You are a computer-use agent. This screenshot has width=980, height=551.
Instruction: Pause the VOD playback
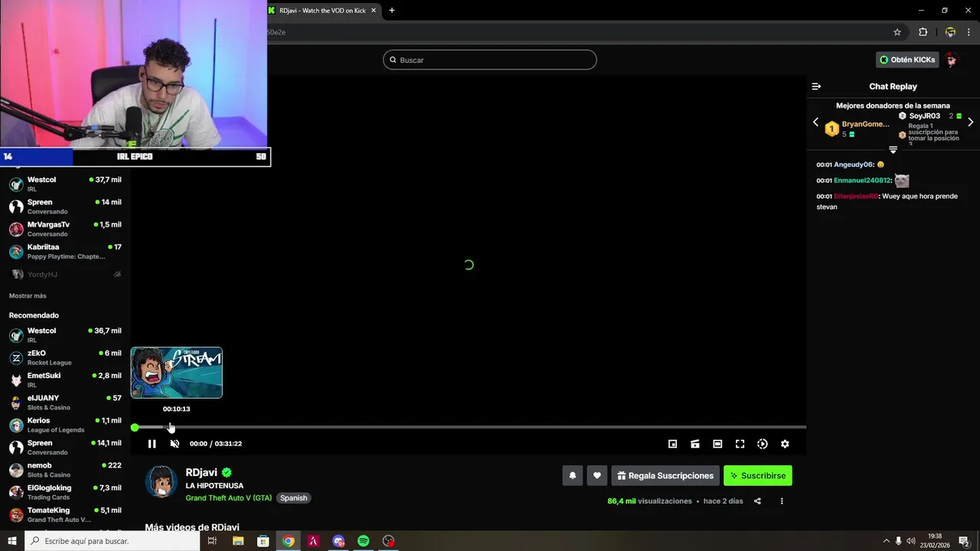pos(152,444)
